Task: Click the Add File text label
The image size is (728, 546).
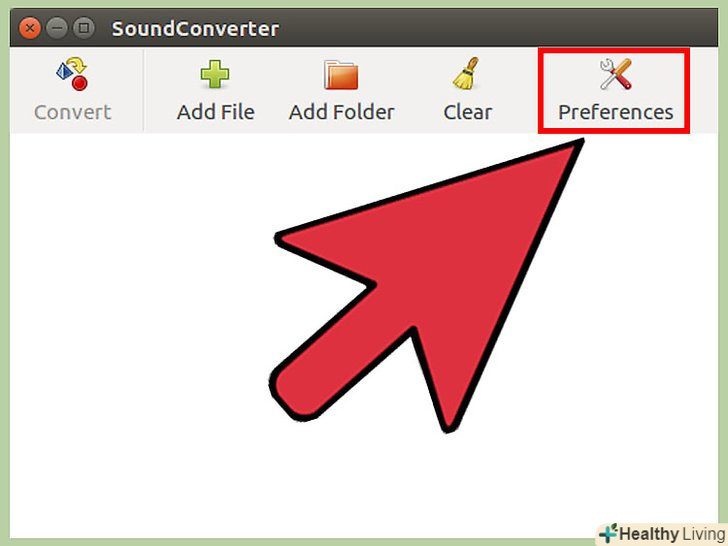Action: point(215,112)
